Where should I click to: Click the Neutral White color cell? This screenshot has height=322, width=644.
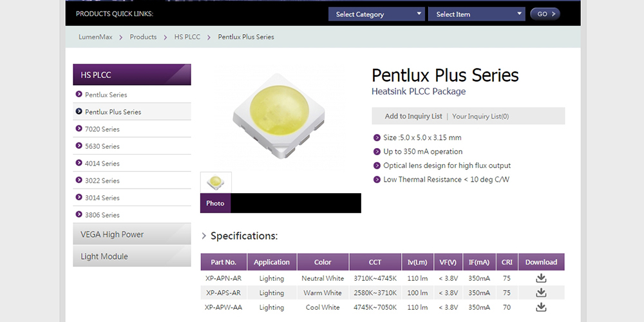pos(323,278)
